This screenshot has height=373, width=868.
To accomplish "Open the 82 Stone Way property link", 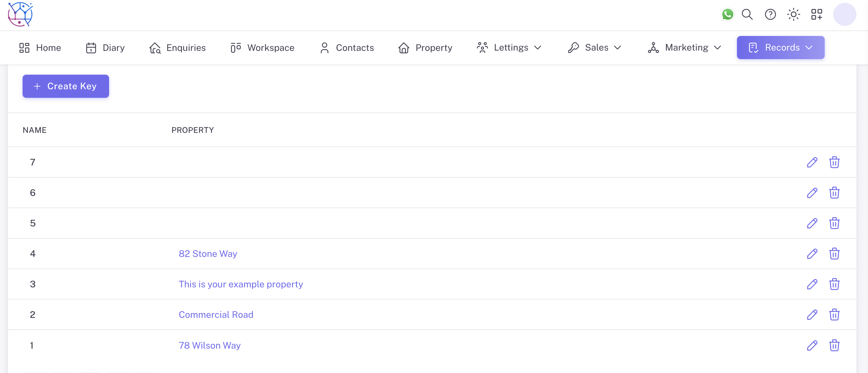I will (208, 254).
